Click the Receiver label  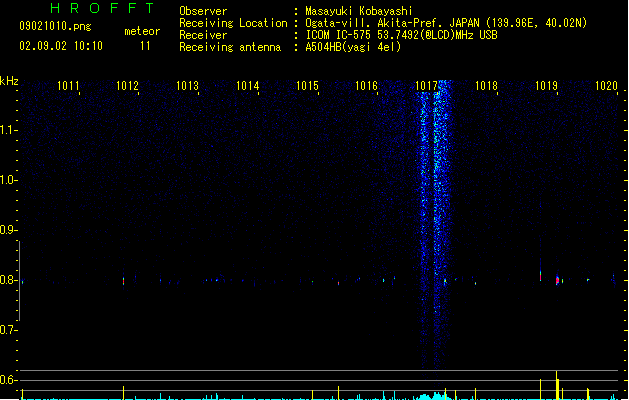pos(203,35)
